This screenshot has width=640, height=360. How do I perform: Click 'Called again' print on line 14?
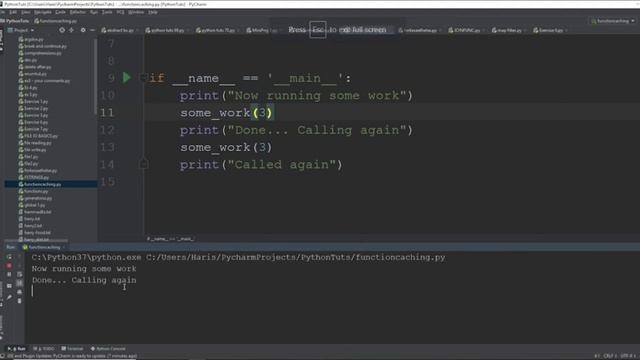[x=261, y=164]
